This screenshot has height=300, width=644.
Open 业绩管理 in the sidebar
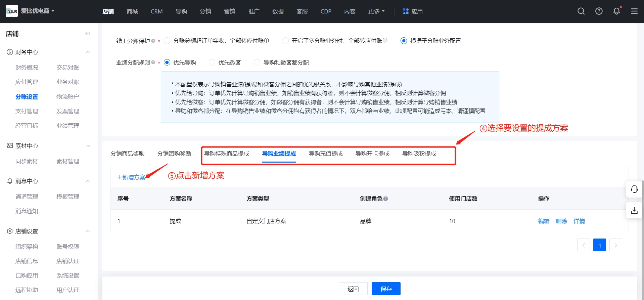[68, 126]
